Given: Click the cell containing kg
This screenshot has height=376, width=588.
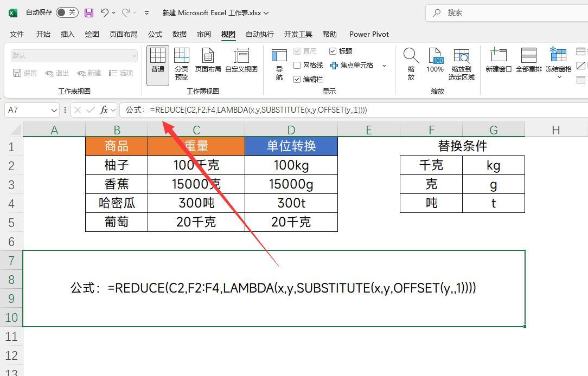Looking at the screenshot, I should (x=494, y=165).
